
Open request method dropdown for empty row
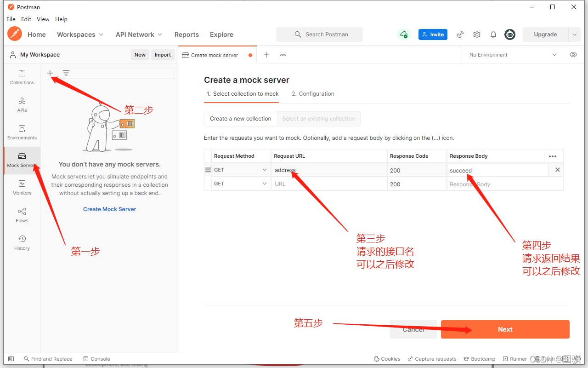click(240, 184)
